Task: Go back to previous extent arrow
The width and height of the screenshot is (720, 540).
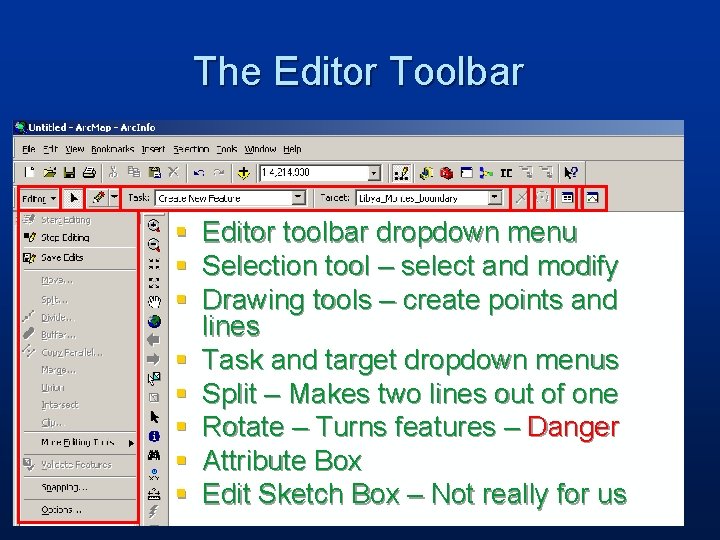Action: coord(153,340)
